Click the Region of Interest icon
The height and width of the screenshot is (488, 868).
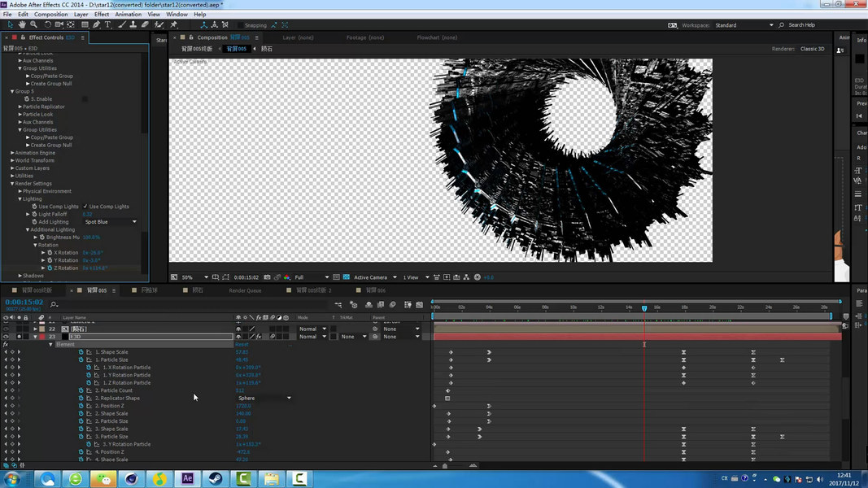336,277
